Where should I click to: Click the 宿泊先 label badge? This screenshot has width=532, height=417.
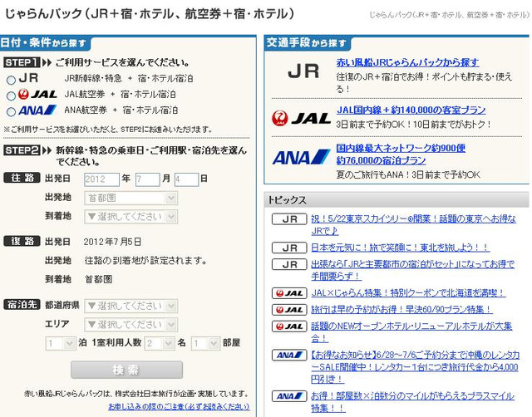click(x=22, y=305)
